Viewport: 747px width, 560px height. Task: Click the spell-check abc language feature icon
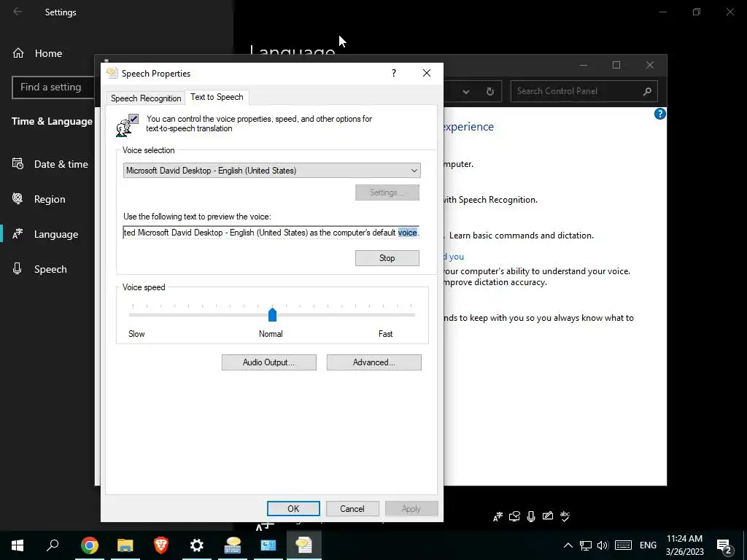[565, 516]
